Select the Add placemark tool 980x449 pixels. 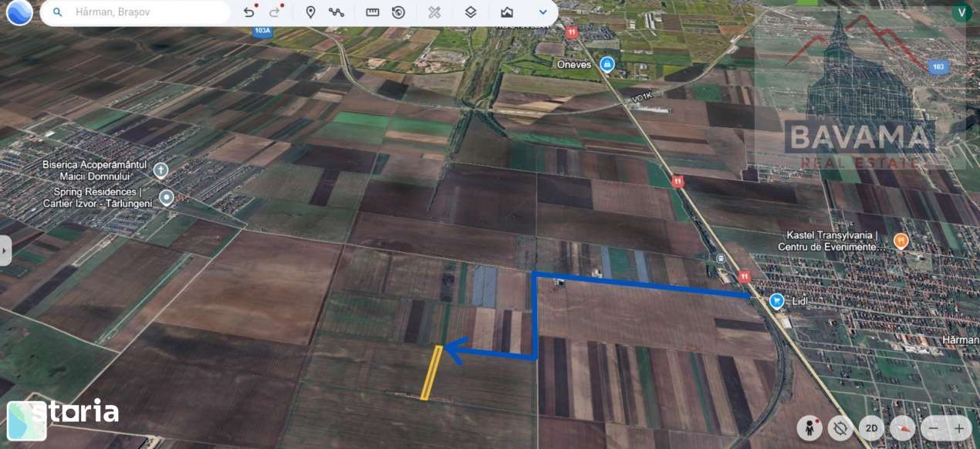click(x=311, y=12)
